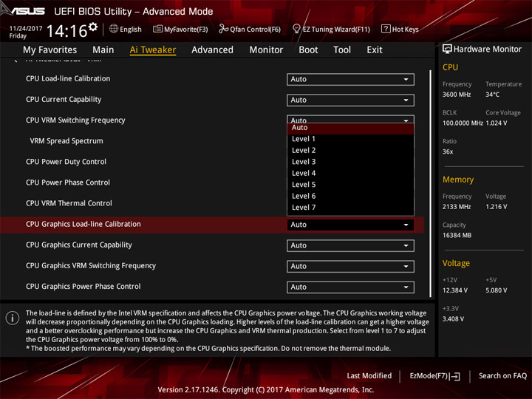Open the Main tab
This screenshot has height=399, width=532.
pos(103,50)
